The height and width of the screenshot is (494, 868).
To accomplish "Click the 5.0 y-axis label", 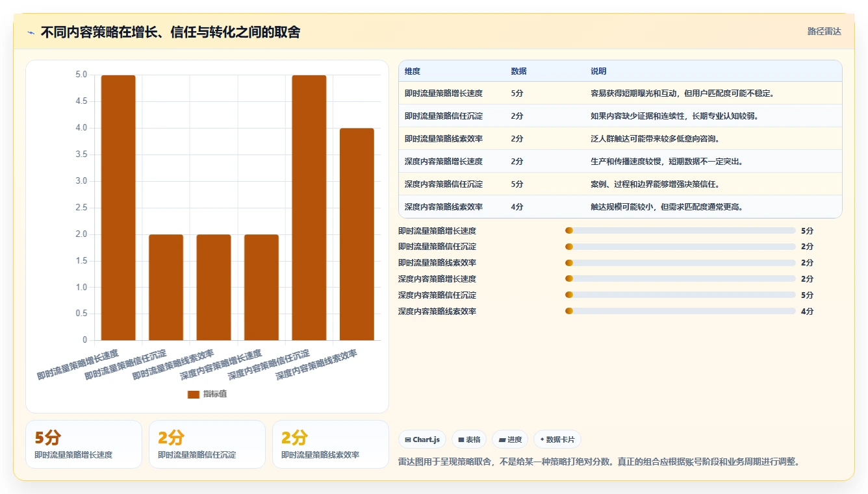I will [x=81, y=75].
